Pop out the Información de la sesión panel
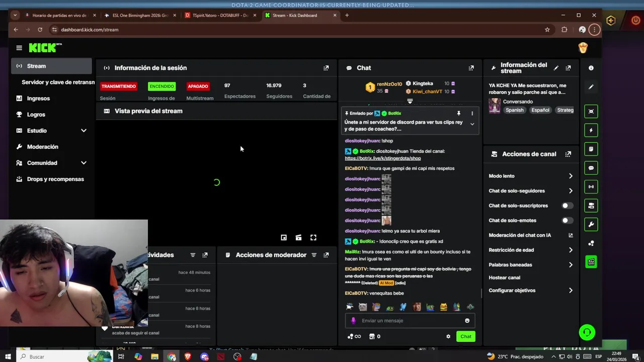The image size is (644, 362). tap(326, 68)
